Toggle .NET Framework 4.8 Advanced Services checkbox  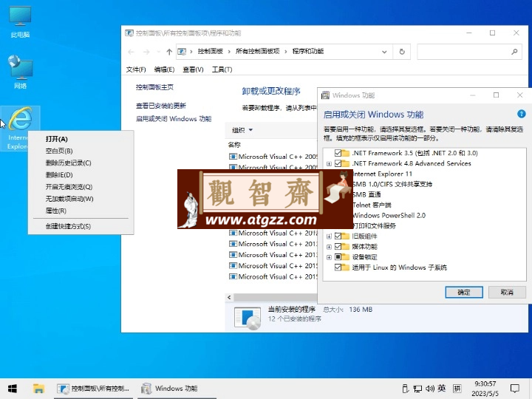pos(338,163)
